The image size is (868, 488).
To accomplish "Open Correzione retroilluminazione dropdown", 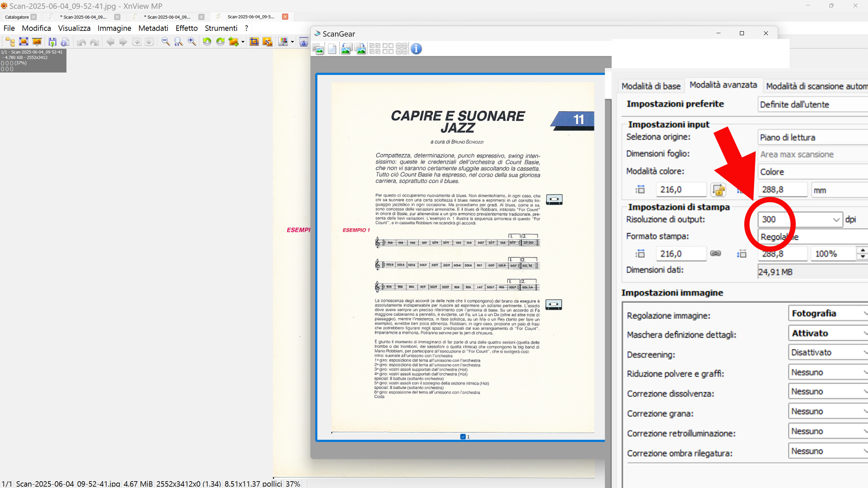I will [828, 431].
